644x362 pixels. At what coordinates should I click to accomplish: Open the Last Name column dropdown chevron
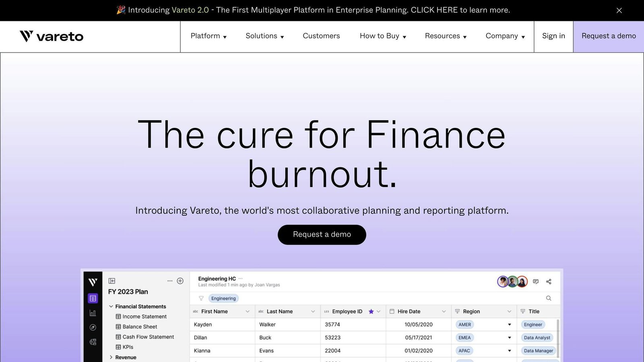[x=313, y=311]
